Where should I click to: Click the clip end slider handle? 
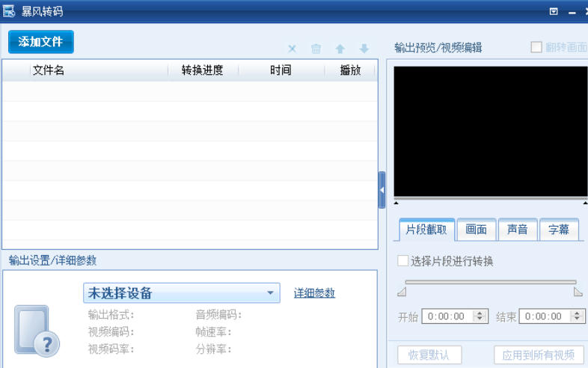click(x=578, y=292)
